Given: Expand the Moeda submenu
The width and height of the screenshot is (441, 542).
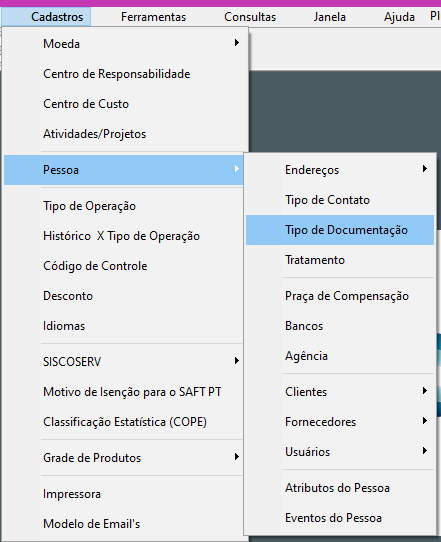Looking at the screenshot, I should pyautogui.click(x=124, y=44).
